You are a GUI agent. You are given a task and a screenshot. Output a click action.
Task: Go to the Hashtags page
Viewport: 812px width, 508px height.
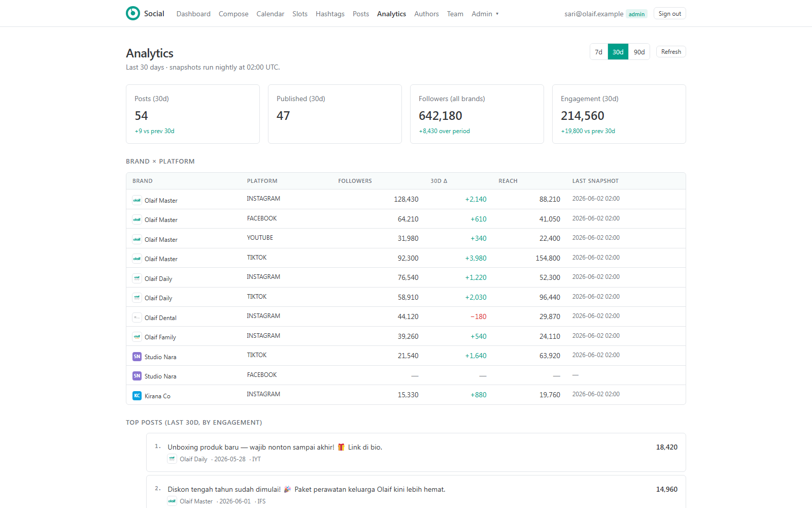[330, 14]
